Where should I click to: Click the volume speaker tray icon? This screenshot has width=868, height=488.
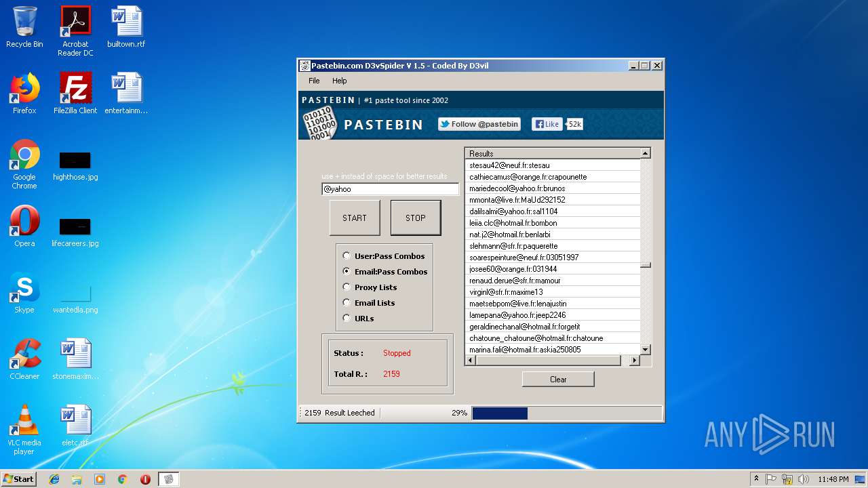803,479
